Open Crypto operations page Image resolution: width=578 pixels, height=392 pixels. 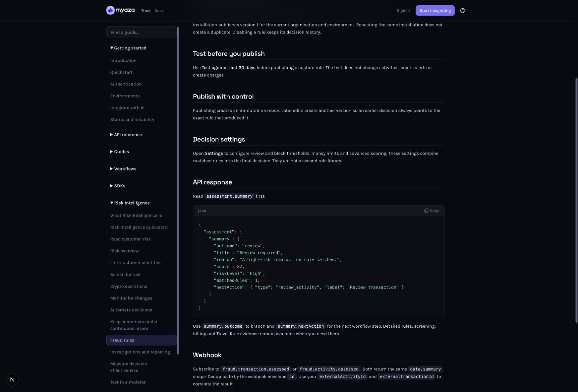[x=129, y=286]
